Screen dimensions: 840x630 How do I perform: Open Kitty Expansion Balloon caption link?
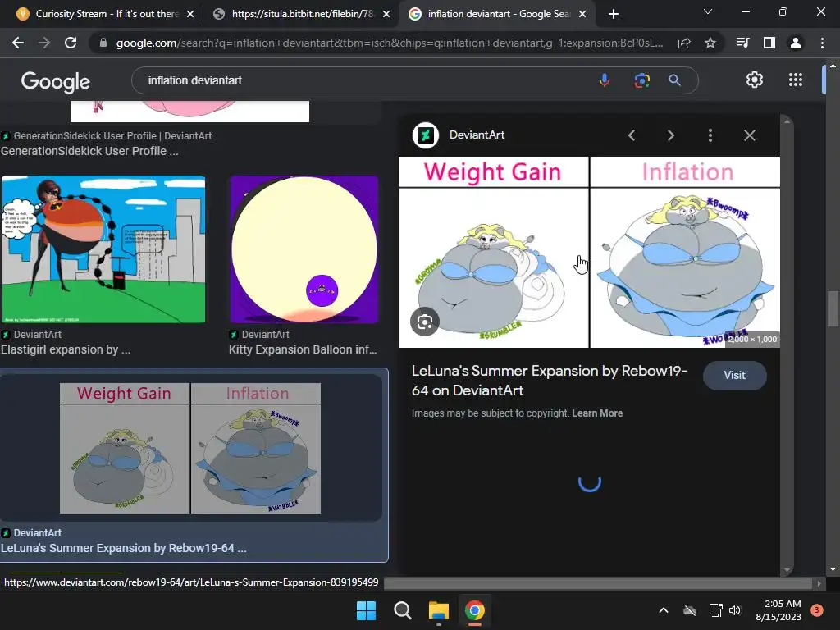(303, 349)
